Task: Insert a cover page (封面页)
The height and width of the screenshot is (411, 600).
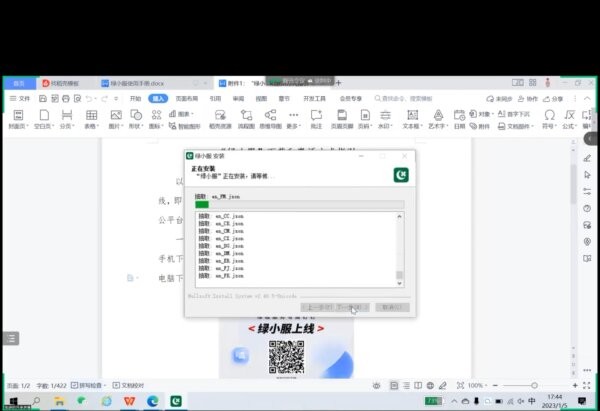Action: (18, 119)
